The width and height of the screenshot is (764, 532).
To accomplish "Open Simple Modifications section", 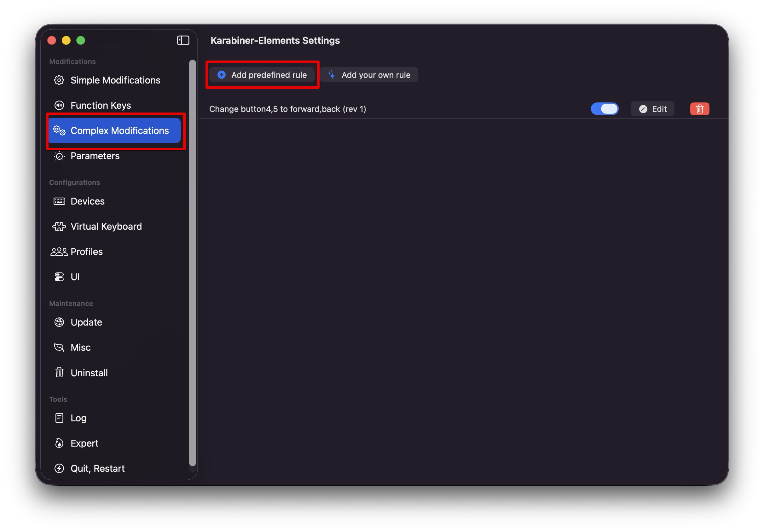I will pyautogui.click(x=115, y=80).
